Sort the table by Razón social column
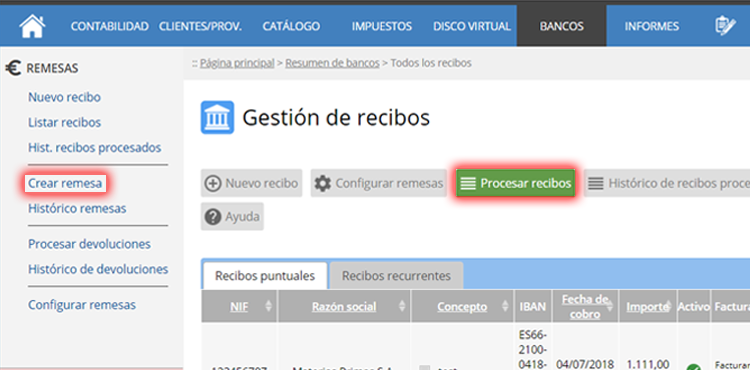 click(344, 306)
